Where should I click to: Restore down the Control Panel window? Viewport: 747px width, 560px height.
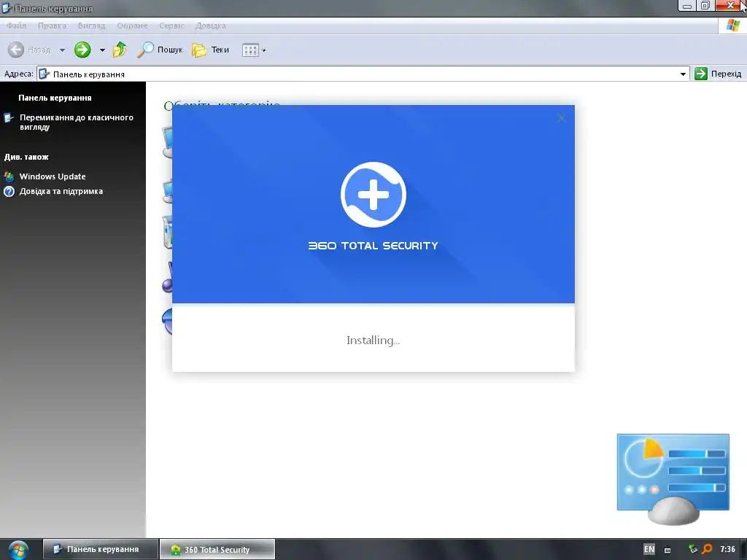click(x=705, y=6)
